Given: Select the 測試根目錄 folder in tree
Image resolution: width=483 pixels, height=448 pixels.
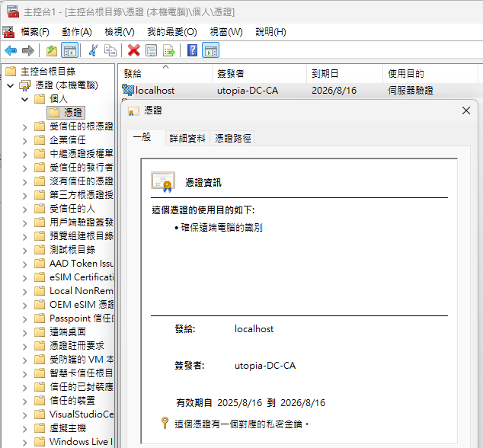Looking at the screenshot, I should 72,250.
